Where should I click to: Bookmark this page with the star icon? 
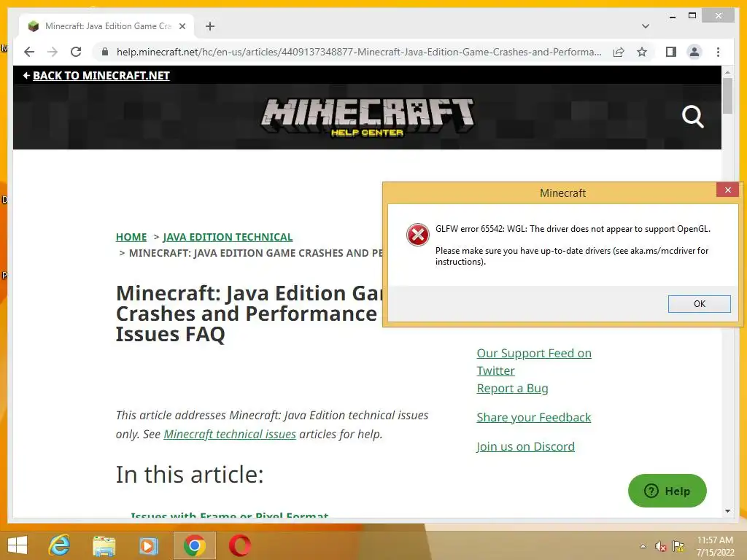(x=642, y=52)
